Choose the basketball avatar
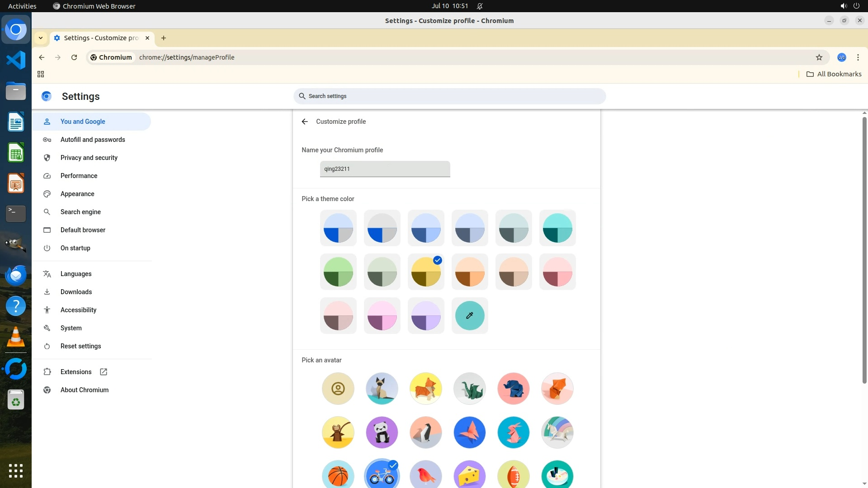868x488 pixels. [338, 475]
